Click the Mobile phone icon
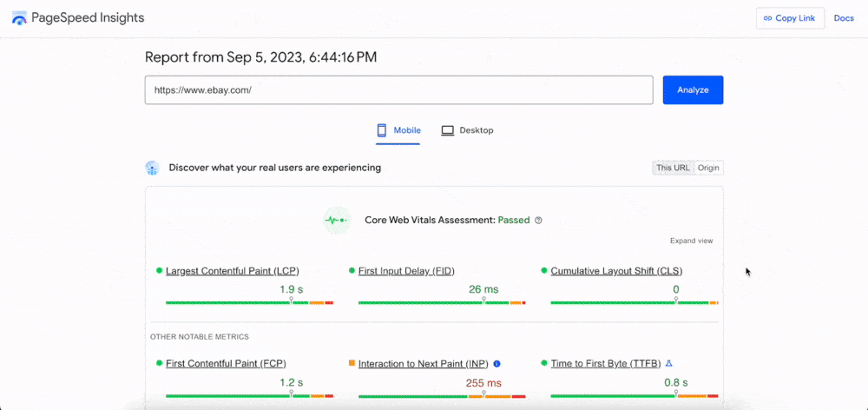Viewport: 868px width, 410px height. 381,130
